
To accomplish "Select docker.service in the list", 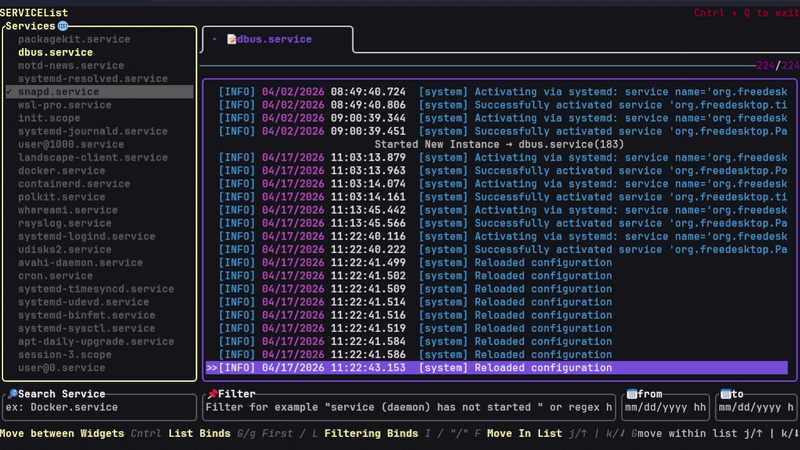I will point(99,171).
